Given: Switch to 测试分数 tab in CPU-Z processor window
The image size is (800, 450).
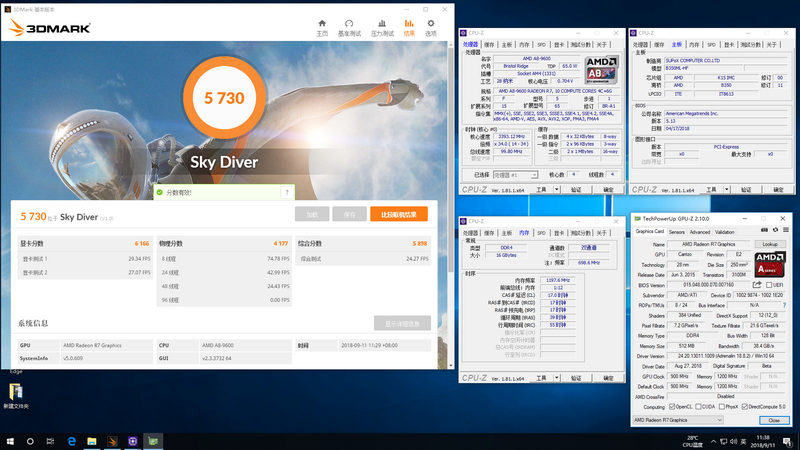Looking at the screenshot, I should point(580,45).
